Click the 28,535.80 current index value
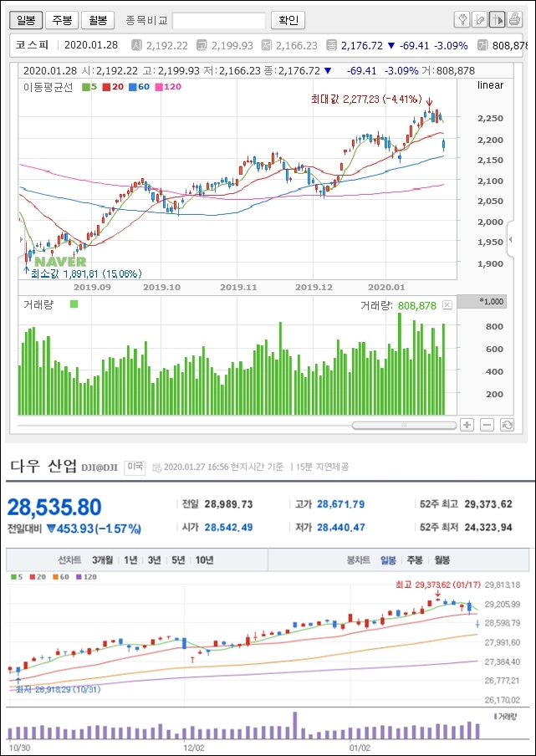This screenshot has width=536, height=756. [x=54, y=508]
